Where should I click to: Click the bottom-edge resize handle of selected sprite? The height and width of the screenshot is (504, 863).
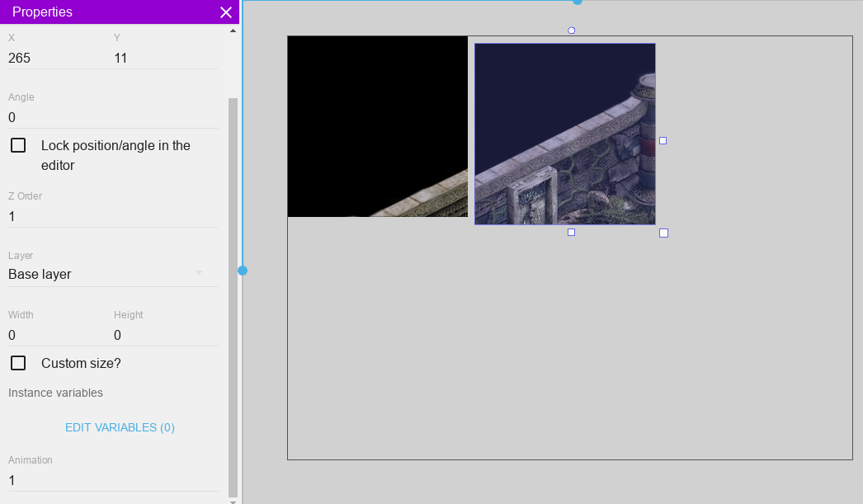(x=571, y=233)
